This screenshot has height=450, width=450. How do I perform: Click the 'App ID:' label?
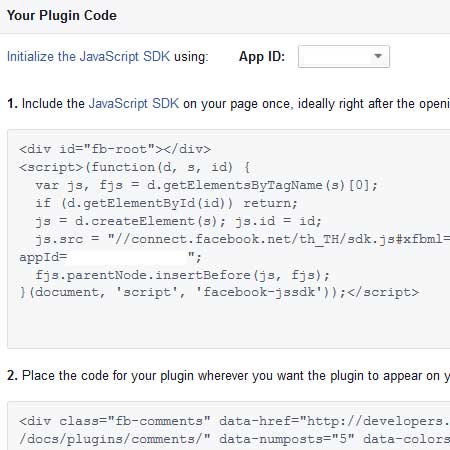point(262,56)
